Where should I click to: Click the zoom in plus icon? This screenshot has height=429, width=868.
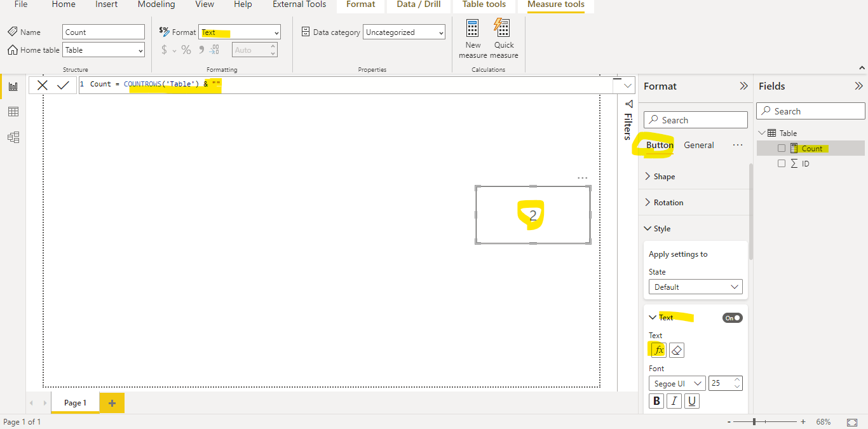803,422
